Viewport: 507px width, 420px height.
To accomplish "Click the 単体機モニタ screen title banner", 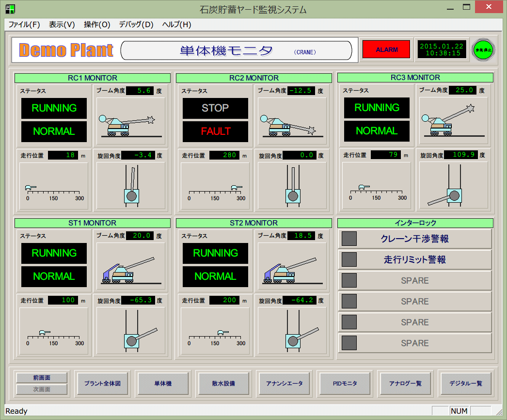I will (237, 50).
